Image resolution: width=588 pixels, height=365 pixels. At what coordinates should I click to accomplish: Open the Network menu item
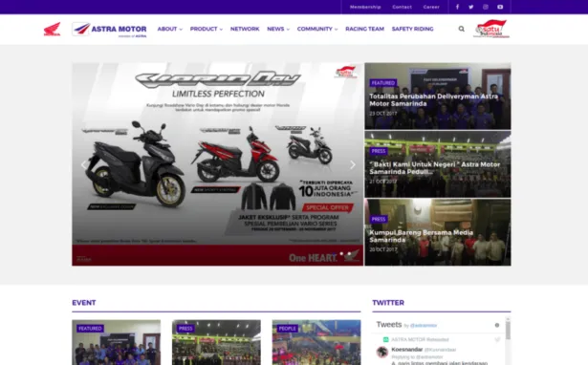pyautogui.click(x=245, y=29)
